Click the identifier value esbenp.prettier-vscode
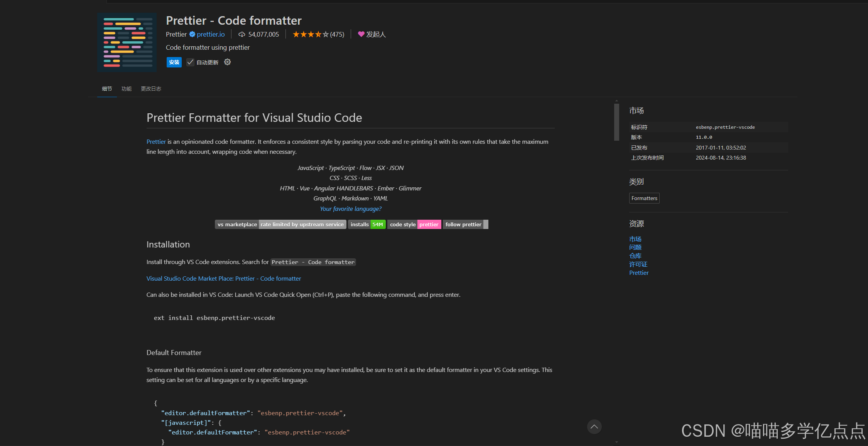 725,127
